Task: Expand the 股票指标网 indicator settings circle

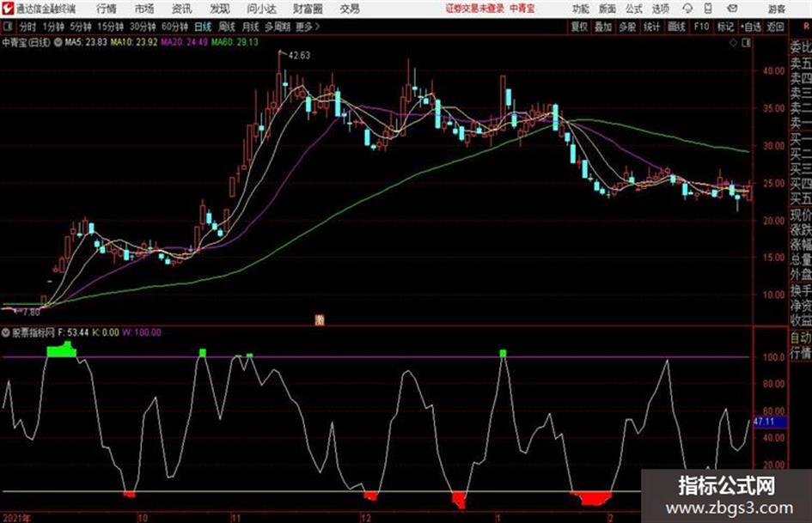Action: pyautogui.click(x=6, y=332)
